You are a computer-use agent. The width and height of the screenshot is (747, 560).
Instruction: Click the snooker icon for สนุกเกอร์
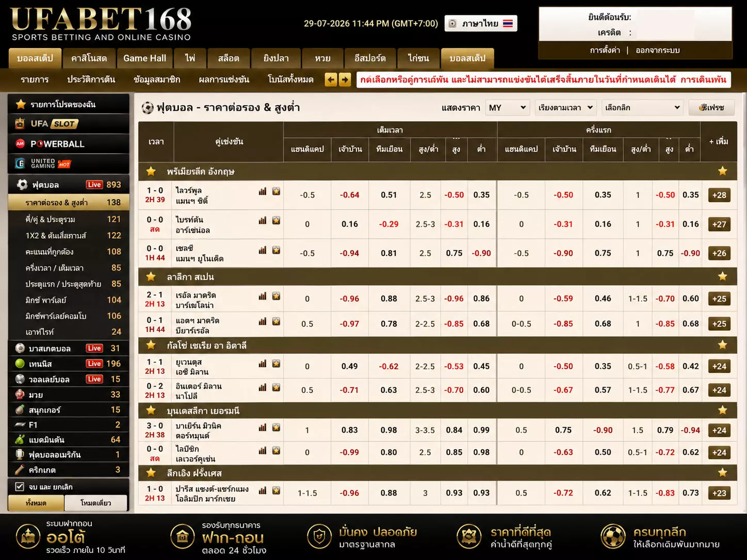tap(20, 409)
